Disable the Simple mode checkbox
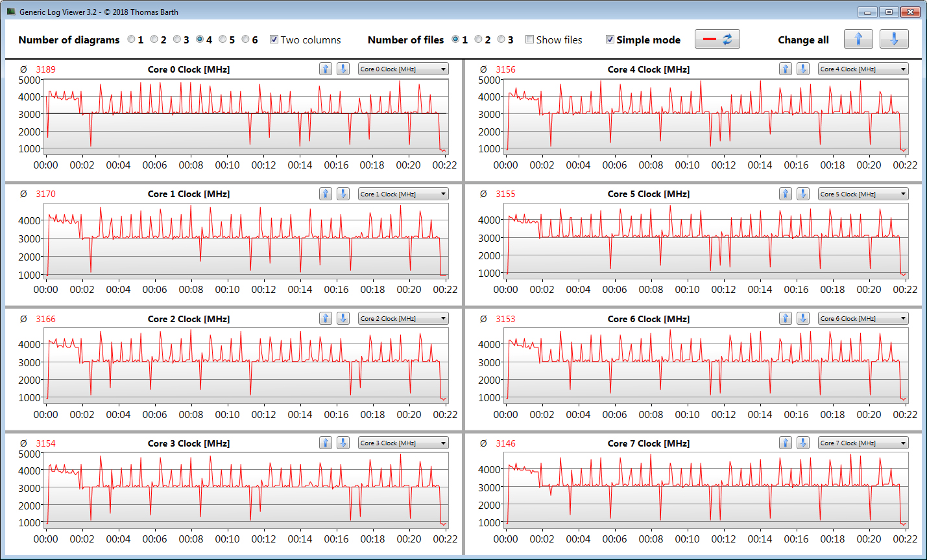Screen dimensions: 927x560 [x=610, y=40]
